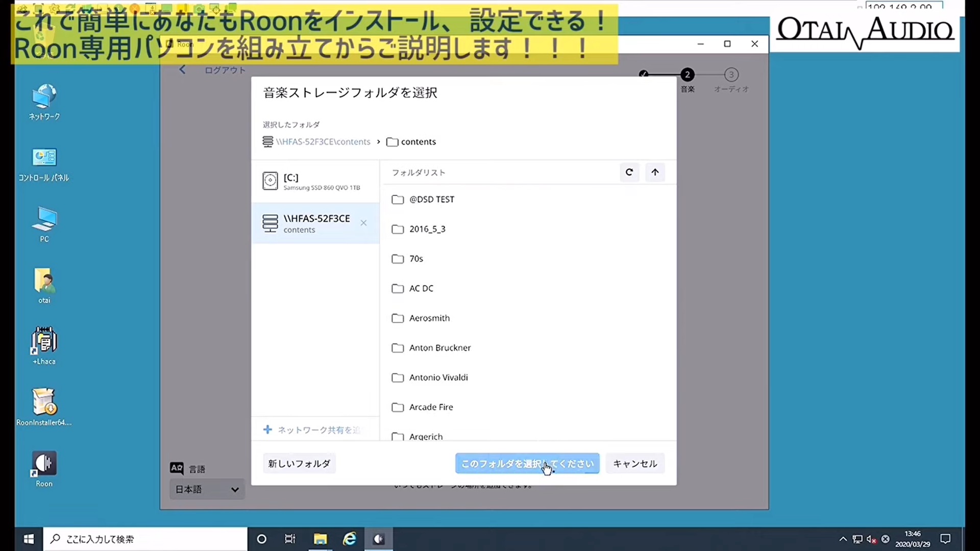This screenshot has width=980, height=551.
Task: Open the Aerosmith folder
Action: [x=528, y=318]
